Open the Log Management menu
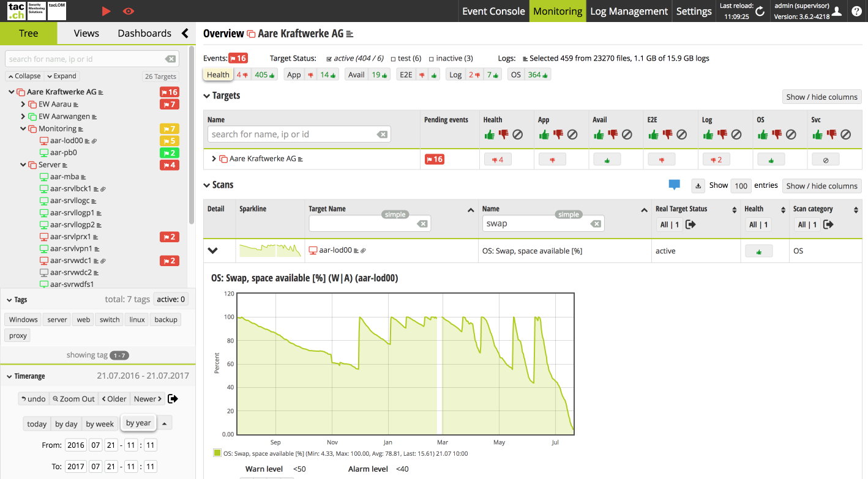The width and height of the screenshot is (868, 479). (x=629, y=11)
